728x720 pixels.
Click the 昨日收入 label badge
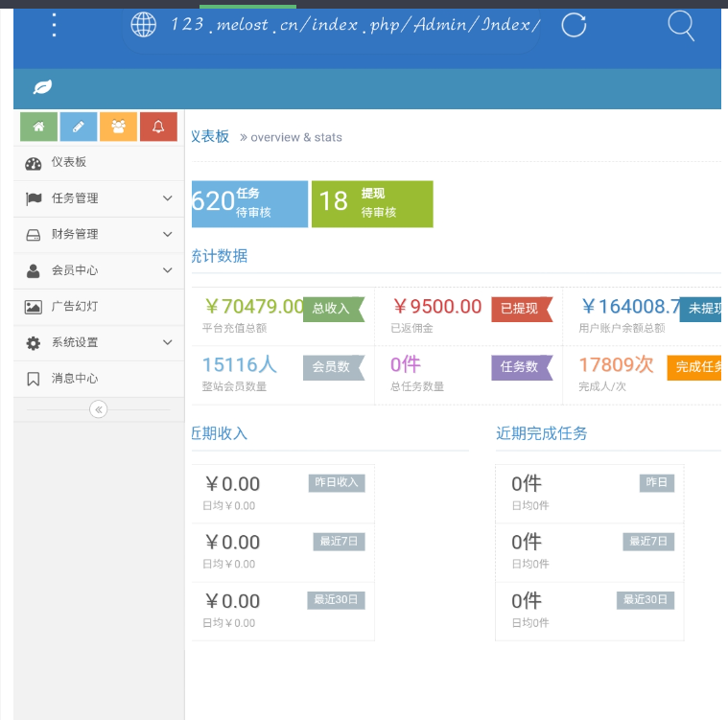337,483
